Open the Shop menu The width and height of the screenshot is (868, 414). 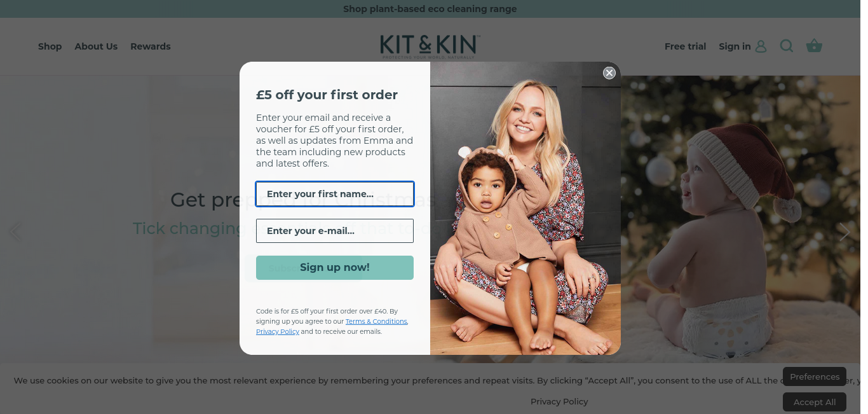click(50, 46)
